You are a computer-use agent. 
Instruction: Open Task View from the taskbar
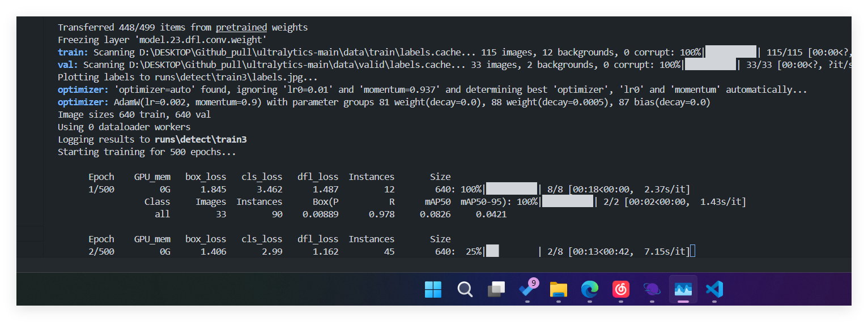click(496, 290)
